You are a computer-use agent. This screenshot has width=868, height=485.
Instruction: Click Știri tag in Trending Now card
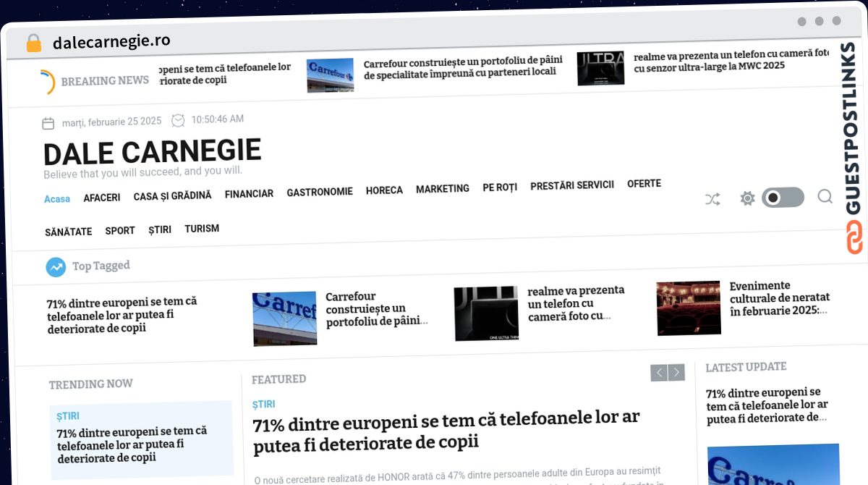pyautogui.click(x=68, y=416)
